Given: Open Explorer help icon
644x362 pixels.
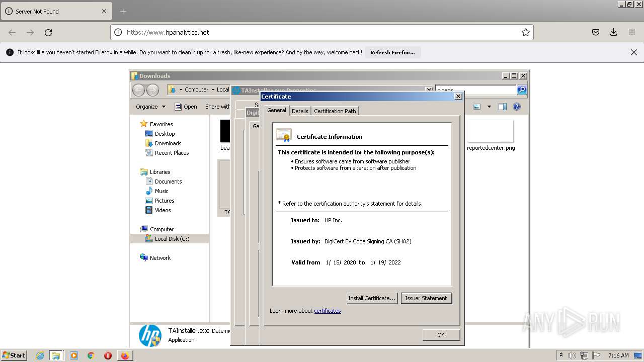Looking at the screenshot, I should (x=516, y=107).
